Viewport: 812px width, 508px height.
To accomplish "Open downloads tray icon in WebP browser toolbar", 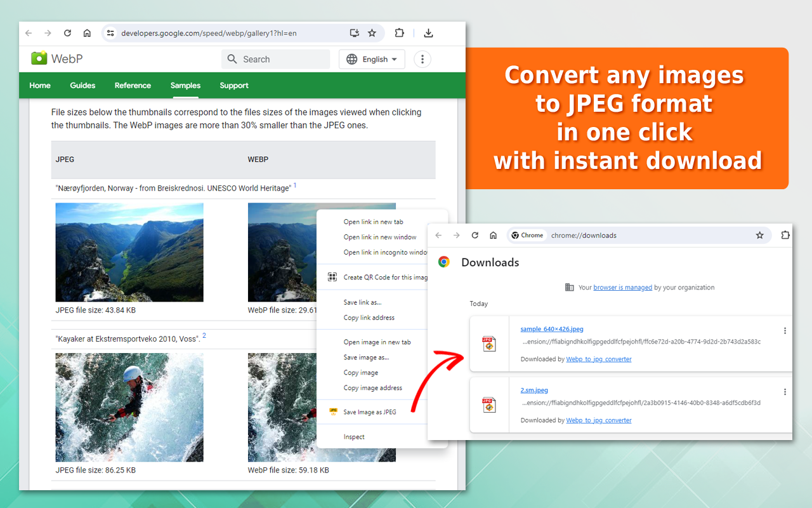I will point(429,33).
